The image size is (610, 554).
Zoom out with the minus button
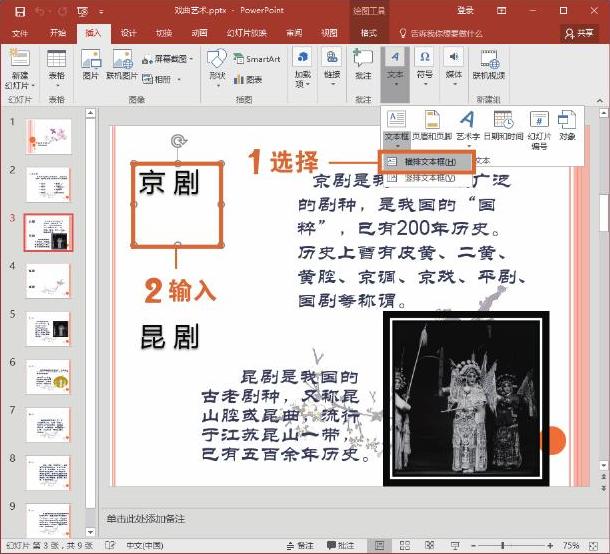tap(473, 545)
